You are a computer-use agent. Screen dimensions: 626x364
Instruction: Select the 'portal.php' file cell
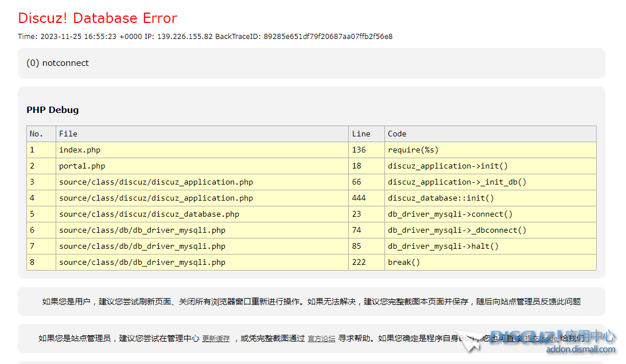tap(202, 166)
